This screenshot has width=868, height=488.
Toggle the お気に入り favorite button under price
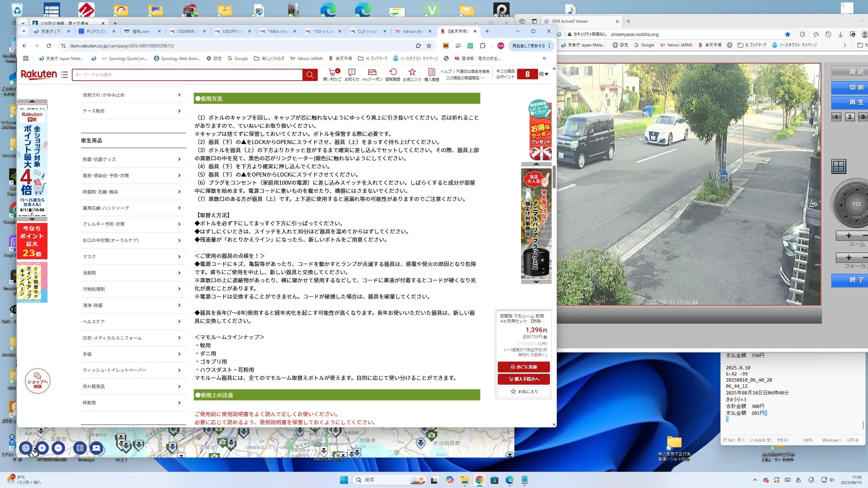[524, 391]
